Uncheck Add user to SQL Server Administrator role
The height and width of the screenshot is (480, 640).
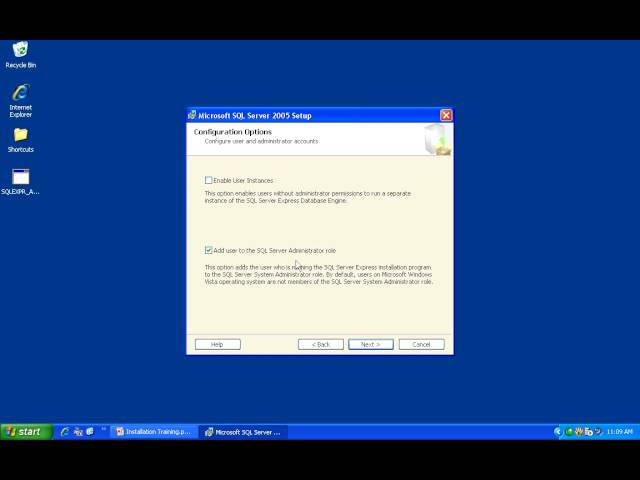coord(209,250)
